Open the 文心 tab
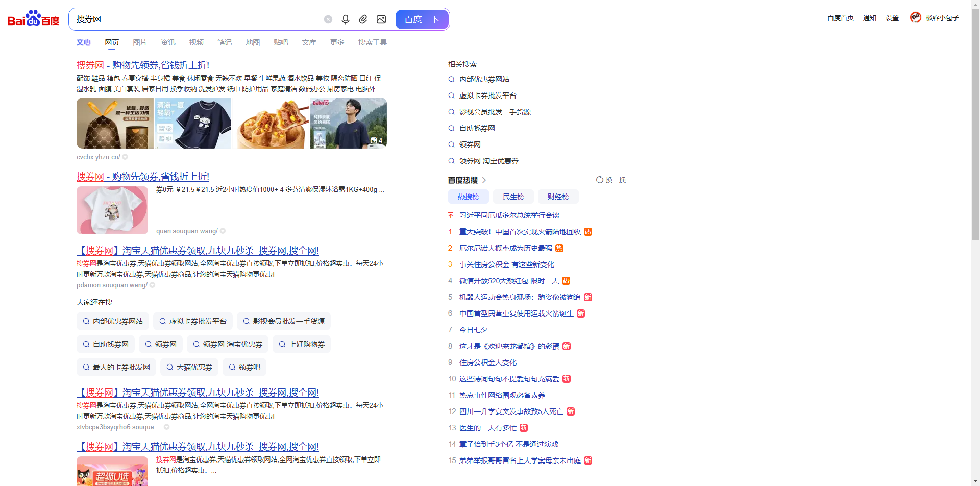This screenshot has height=486, width=980. click(x=83, y=42)
